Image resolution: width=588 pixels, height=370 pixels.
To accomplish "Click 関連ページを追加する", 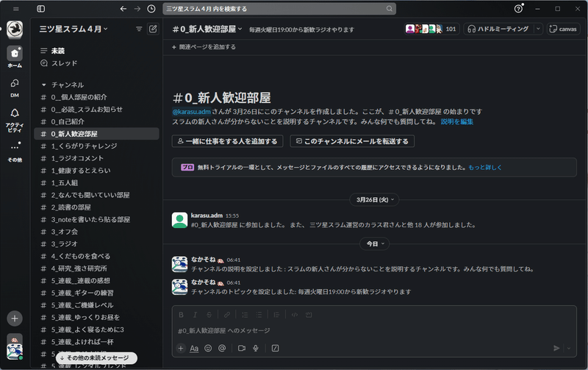I will pos(204,47).
